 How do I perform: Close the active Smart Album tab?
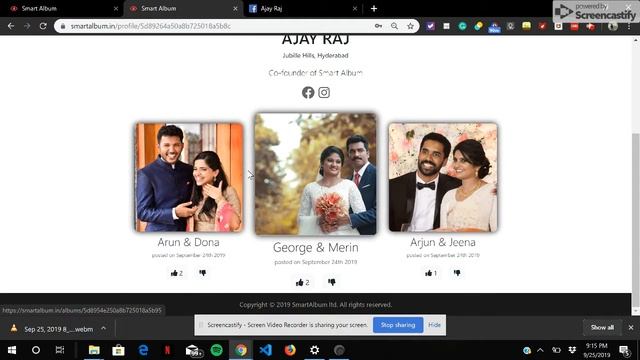click(235, 9)
